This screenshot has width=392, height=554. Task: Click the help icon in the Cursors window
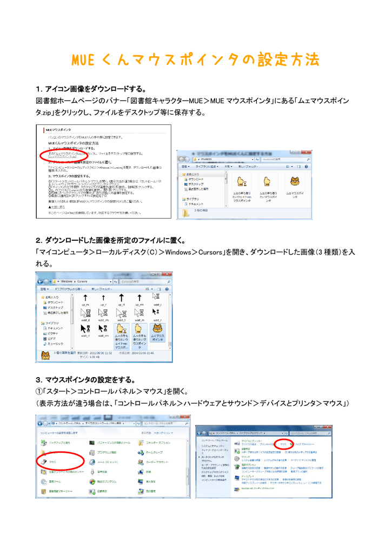click(167, 289)
